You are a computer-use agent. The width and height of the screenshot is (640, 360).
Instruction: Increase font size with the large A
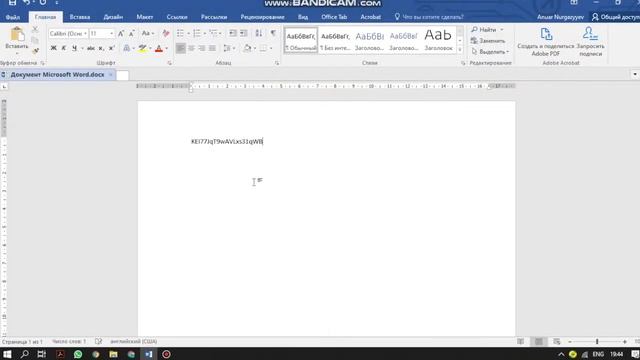121,33
